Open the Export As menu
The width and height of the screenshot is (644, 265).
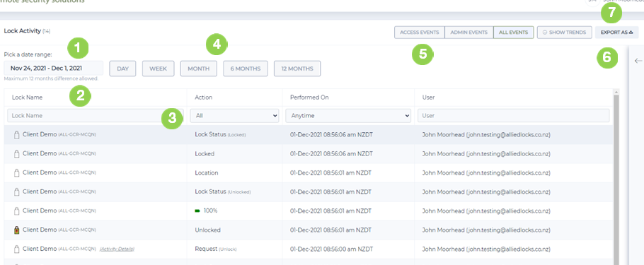click(616, 33)
